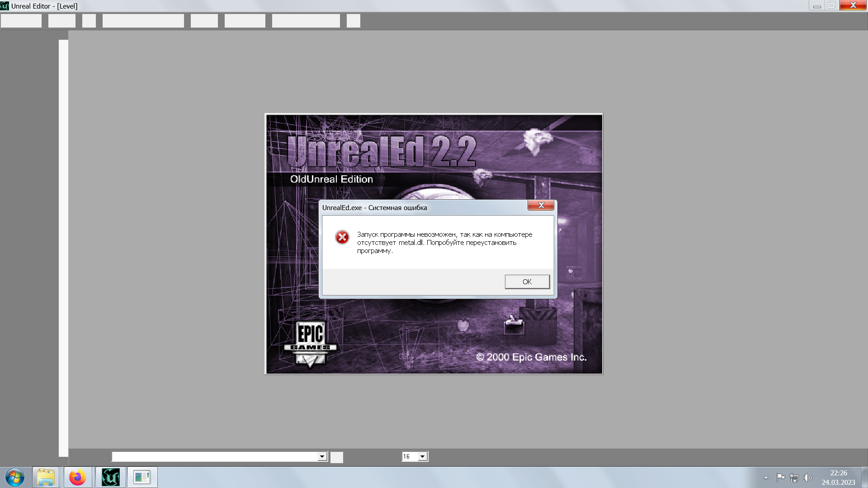868x488 pixels.
Task: Click inside the bottom command input field
Action: coord(214,456)
